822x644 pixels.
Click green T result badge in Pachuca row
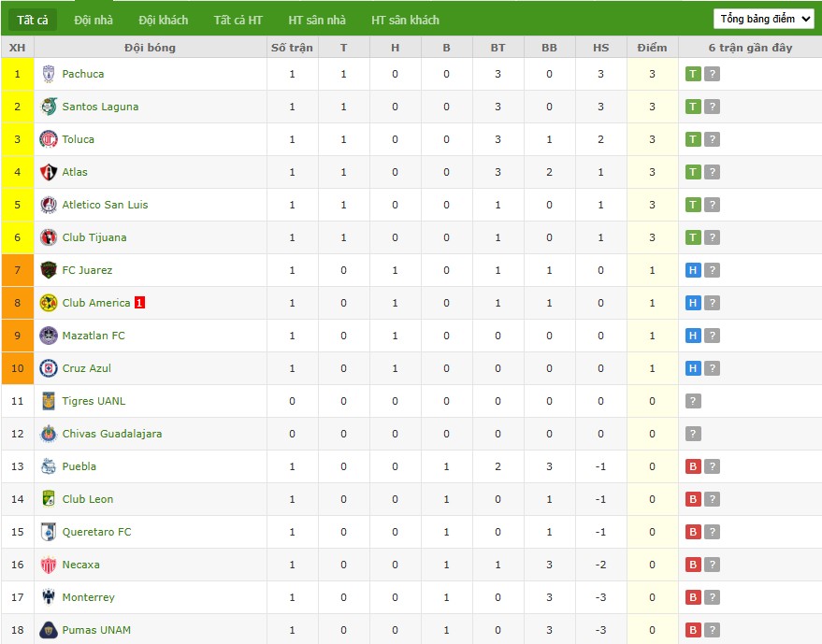click(693, 74)
